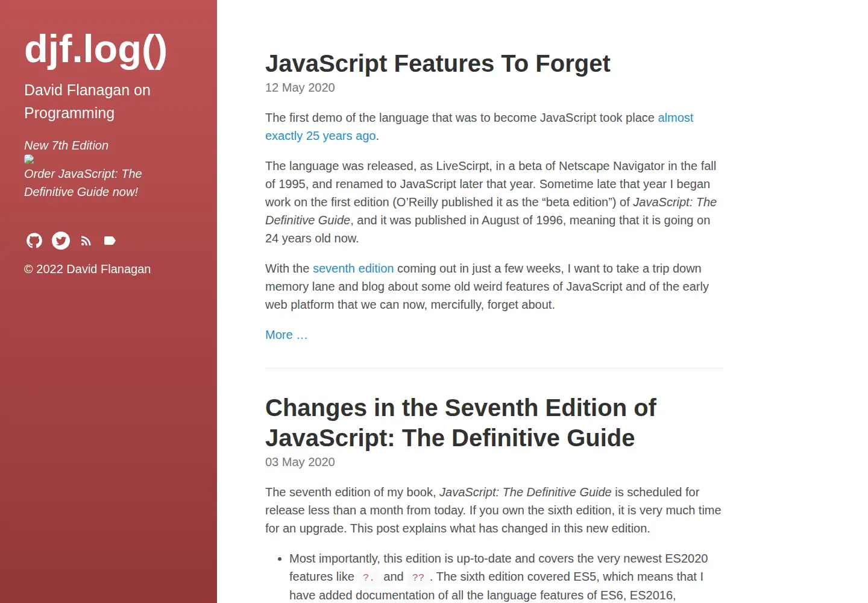Open the Twitter icon link
868x603 pixels.
coord(61,241)
